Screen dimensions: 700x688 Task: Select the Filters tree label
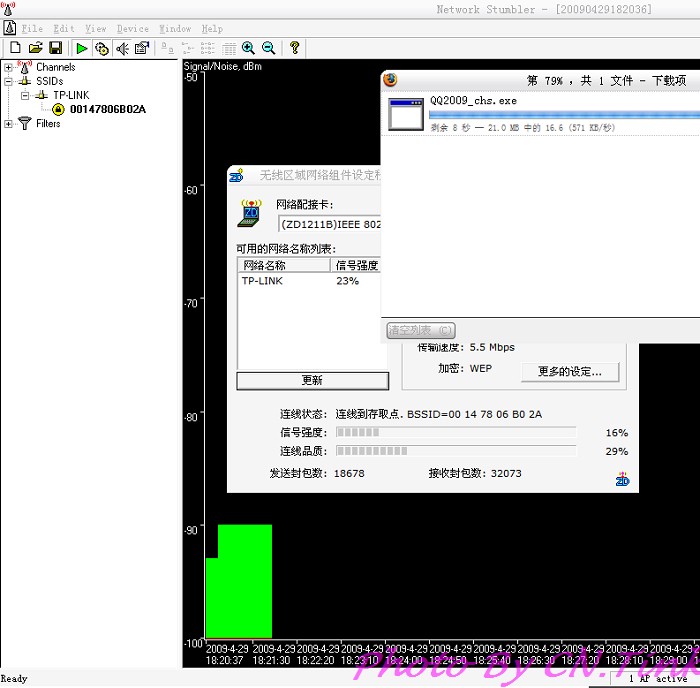click(x=48, y=123)
